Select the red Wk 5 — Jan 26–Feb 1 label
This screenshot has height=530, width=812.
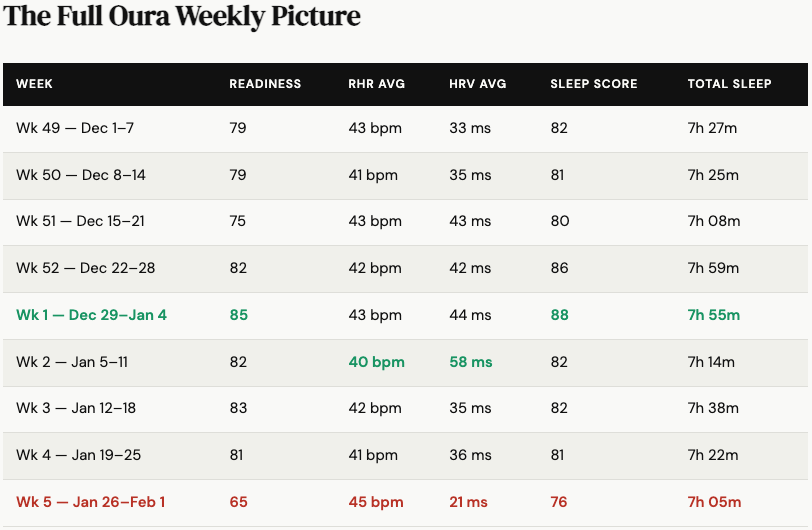91,502
